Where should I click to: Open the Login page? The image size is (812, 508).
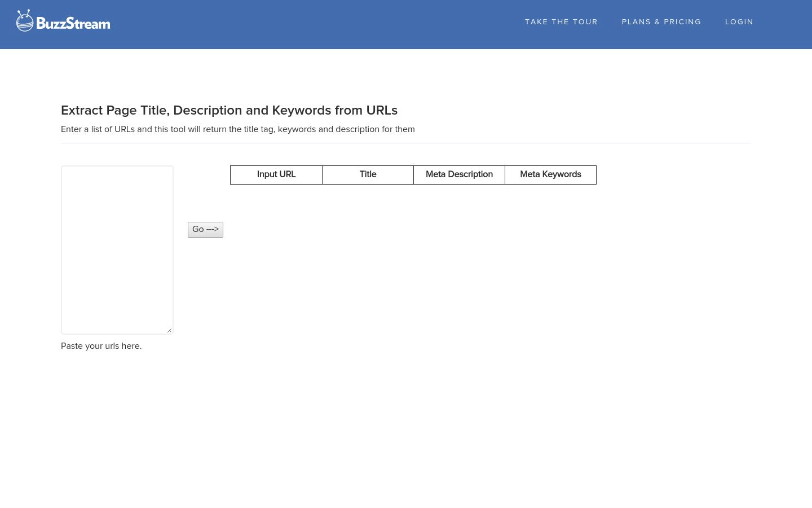coord(739,22)
